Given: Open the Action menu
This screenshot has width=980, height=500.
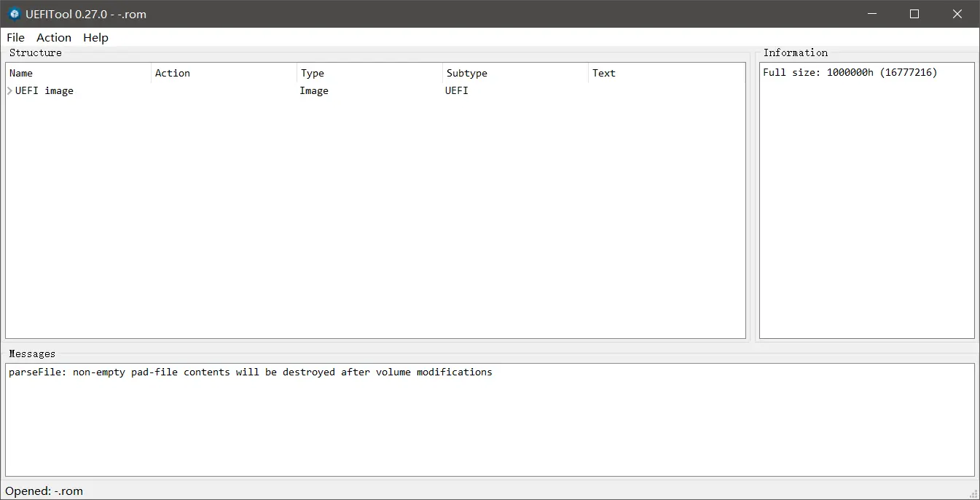Looking at the screenshot, I should (x=54, y=38).
